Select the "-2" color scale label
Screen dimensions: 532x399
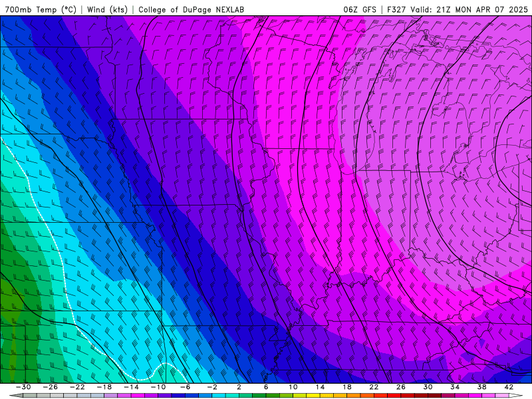[212, 387]
